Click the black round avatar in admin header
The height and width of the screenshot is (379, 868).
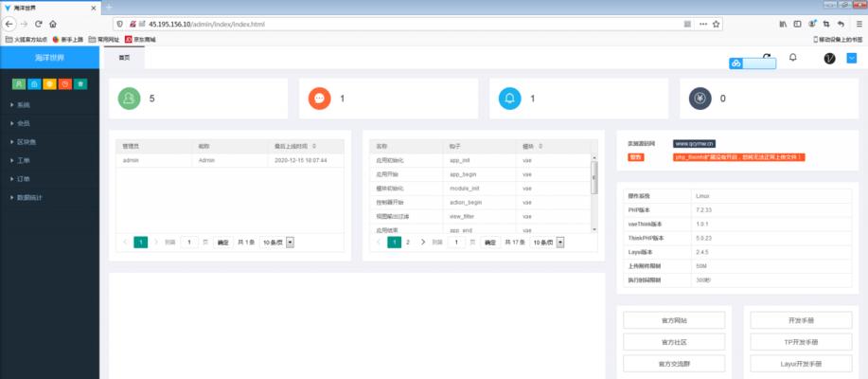tap(829, 58)
